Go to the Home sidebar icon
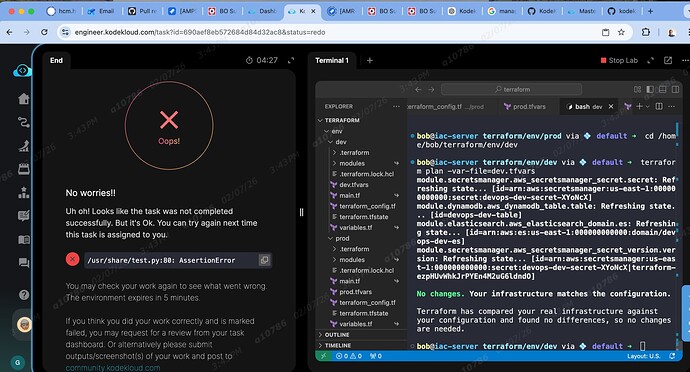This screenshot has height=372, width=690. coord(24,99)
